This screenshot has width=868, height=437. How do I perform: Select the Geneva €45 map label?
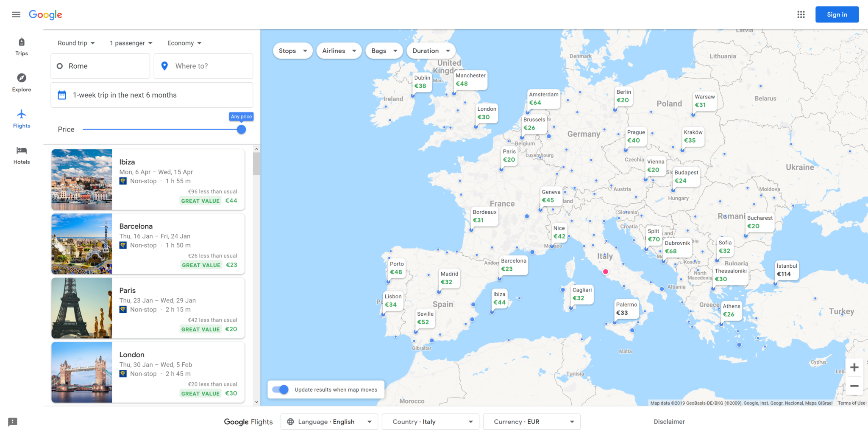551,196
